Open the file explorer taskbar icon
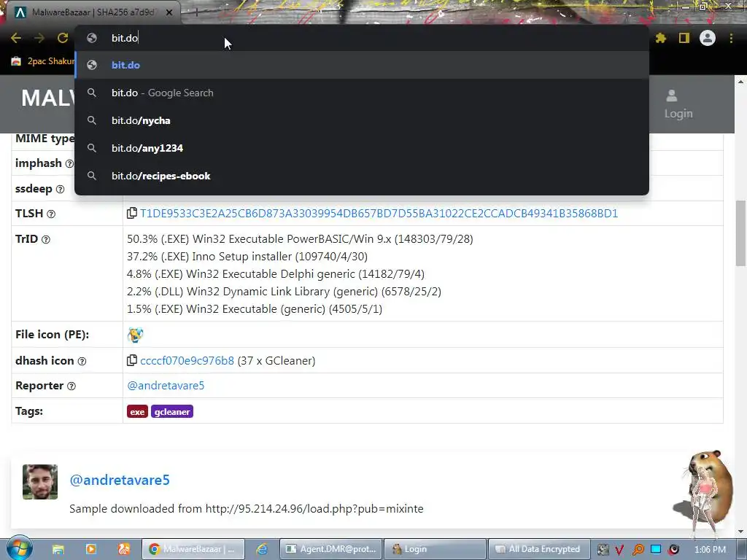 (x=58, y=550)
